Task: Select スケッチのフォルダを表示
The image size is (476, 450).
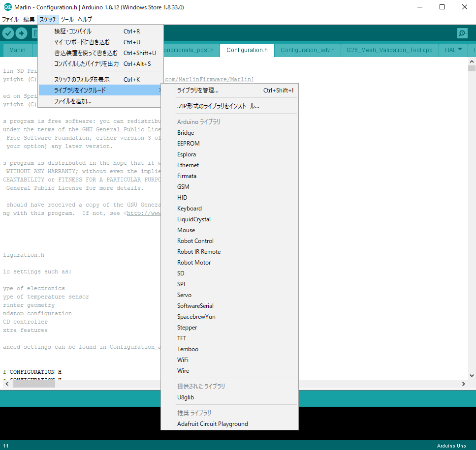Action: (x=99, y=80)
